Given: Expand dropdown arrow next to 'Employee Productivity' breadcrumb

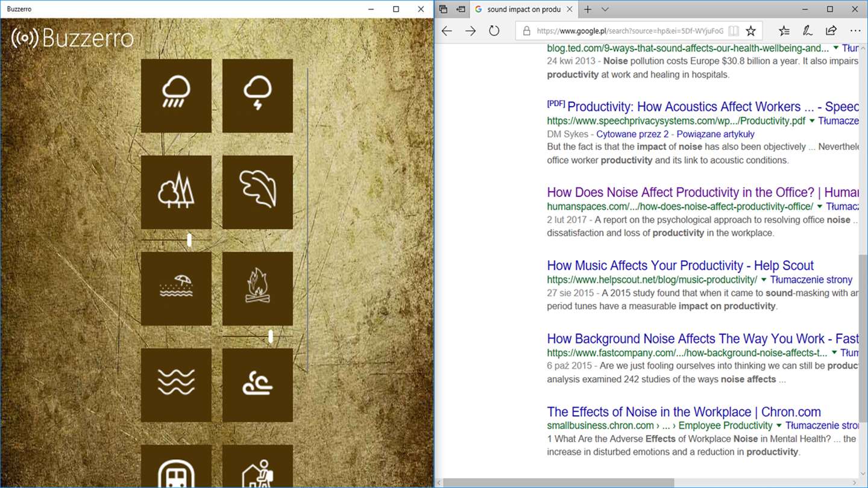Looking at the screenshot, I should click(x=779, y=426).
